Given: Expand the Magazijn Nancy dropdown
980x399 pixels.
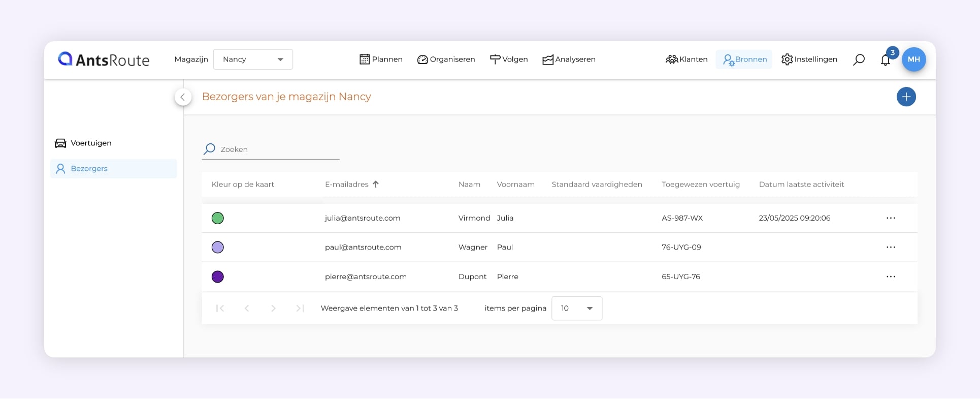Looking at the screenshot, I should click(x=253, y=59).
